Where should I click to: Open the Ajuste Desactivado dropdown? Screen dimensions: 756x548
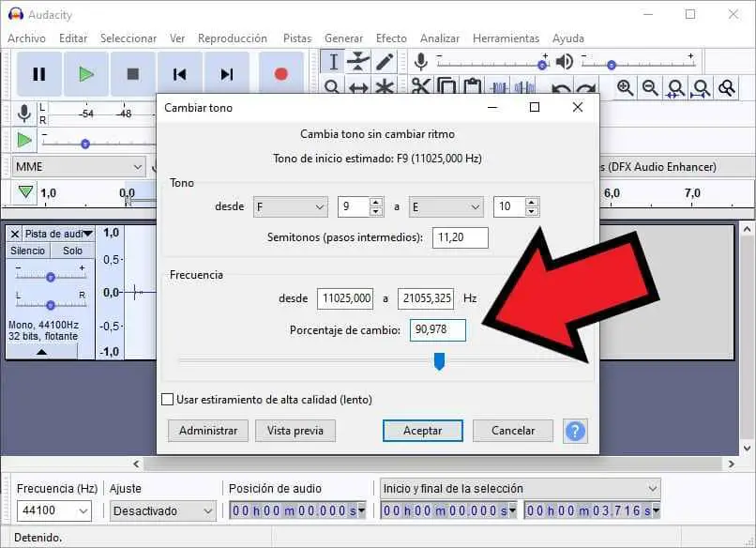coord(162,510)
